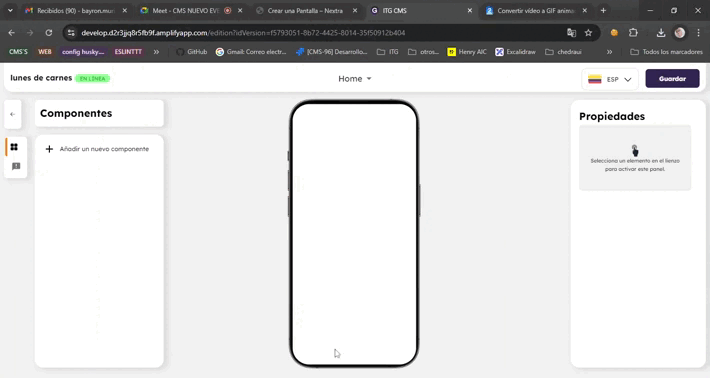This screenshot has height=378, width=710.
Task: Open the ESLINTTT bookmark
Action: click(128, 52)
